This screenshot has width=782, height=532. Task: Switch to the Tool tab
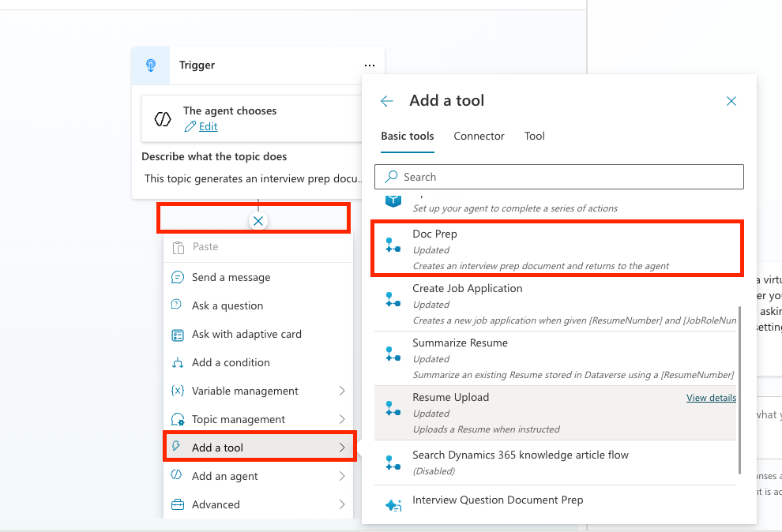[x=534, y=136]
